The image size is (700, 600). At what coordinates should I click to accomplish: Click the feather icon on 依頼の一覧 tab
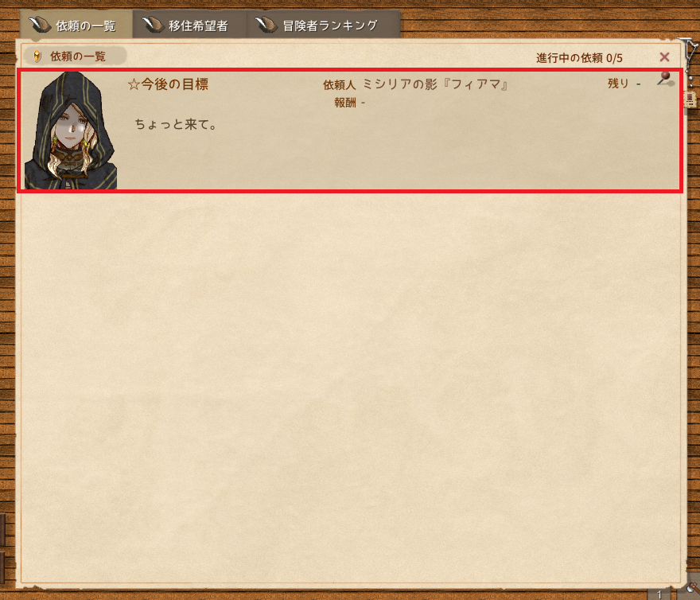pos(40,25)
